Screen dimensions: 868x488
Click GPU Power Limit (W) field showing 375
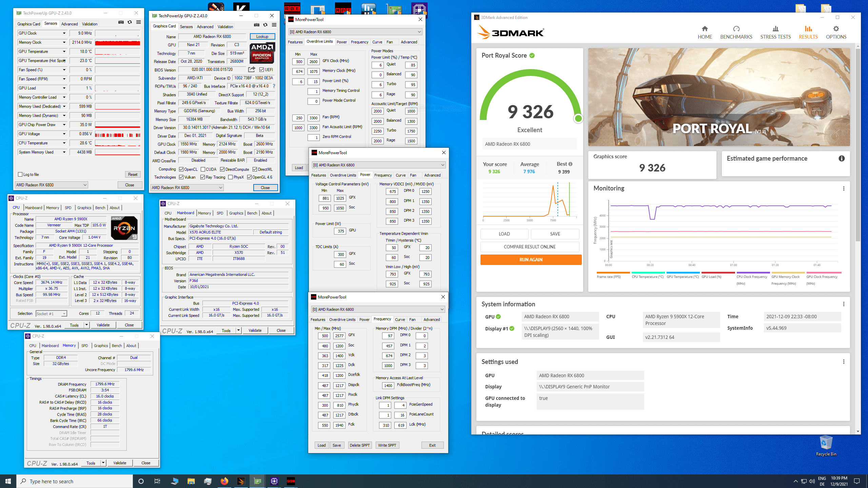340,231
